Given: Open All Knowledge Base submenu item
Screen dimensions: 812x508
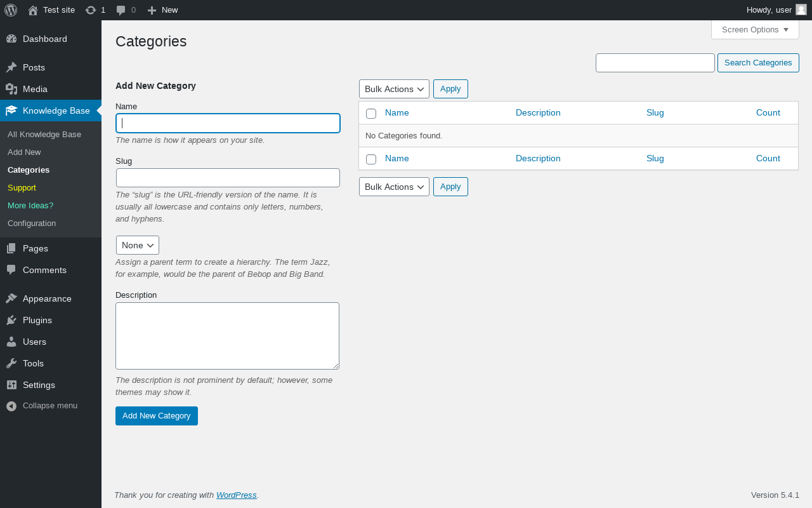Looking at the screenshot, I should coord(44,135).
